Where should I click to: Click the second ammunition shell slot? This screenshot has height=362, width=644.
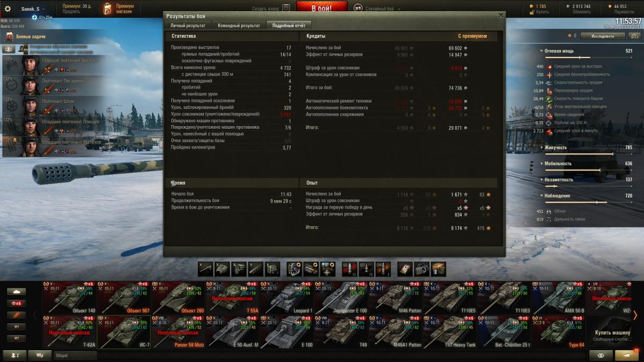click(366, 269)
